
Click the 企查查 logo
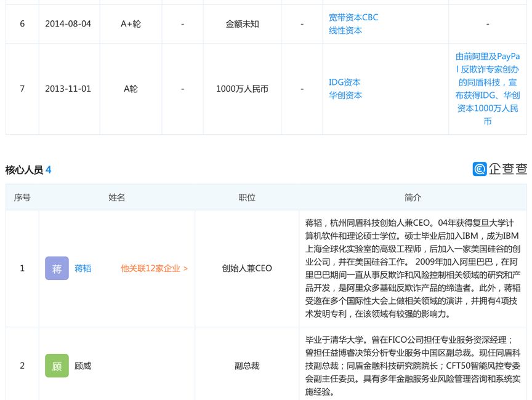(500, 169)
